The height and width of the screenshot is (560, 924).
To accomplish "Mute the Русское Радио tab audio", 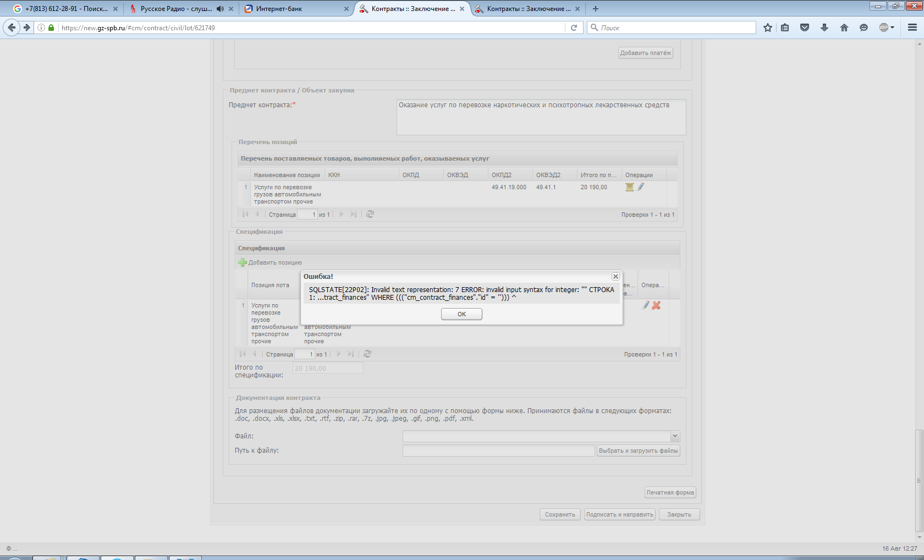I will 221,9.
